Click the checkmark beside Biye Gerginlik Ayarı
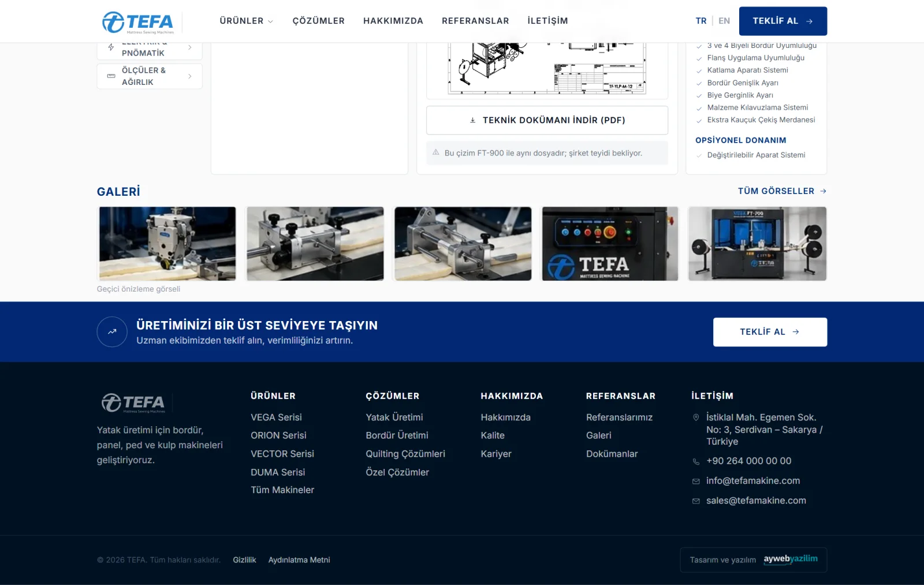 (x=699, y=96)
